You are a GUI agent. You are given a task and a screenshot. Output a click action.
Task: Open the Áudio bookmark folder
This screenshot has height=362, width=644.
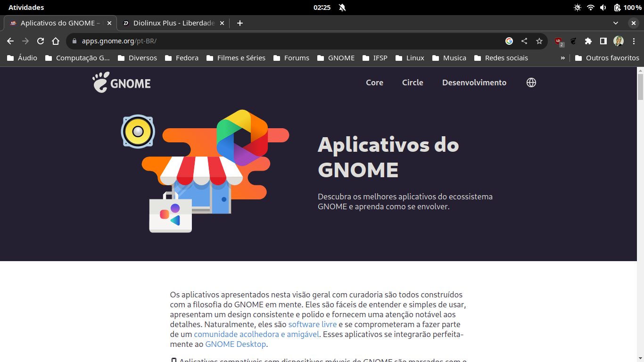coord(22,58)
